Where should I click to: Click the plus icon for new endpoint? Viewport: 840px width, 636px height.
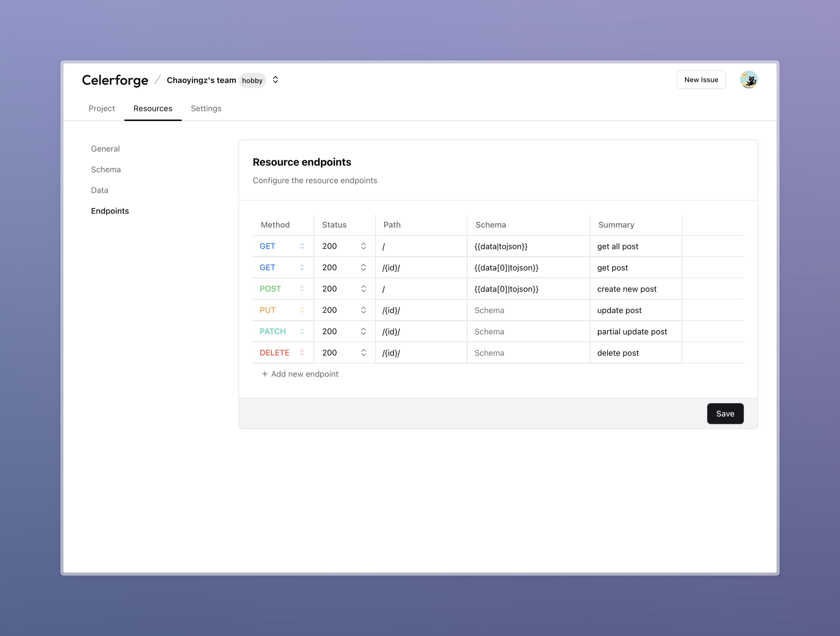(x=265, y=374)
